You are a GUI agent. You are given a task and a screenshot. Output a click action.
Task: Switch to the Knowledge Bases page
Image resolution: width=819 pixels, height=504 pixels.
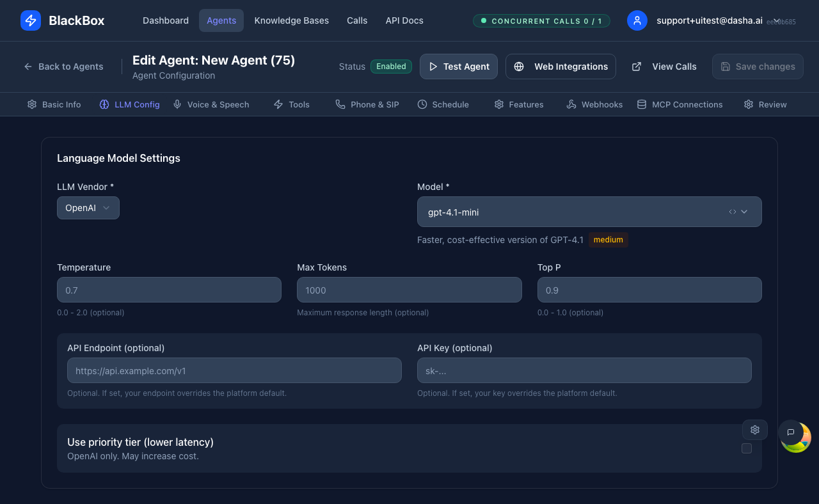(291, 20)
